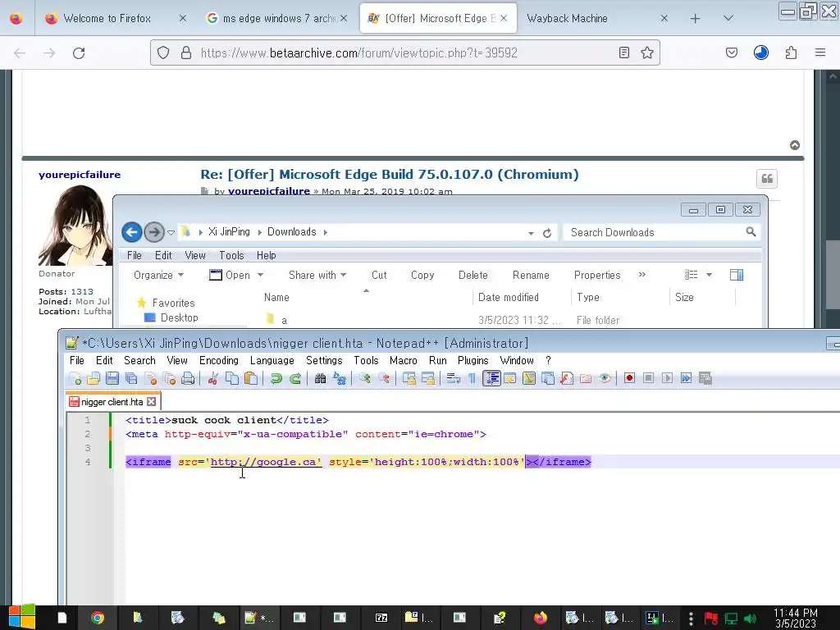Open Find with the binoculars icon
Screen dimensions: 840x630
click(x=321, y=379)
